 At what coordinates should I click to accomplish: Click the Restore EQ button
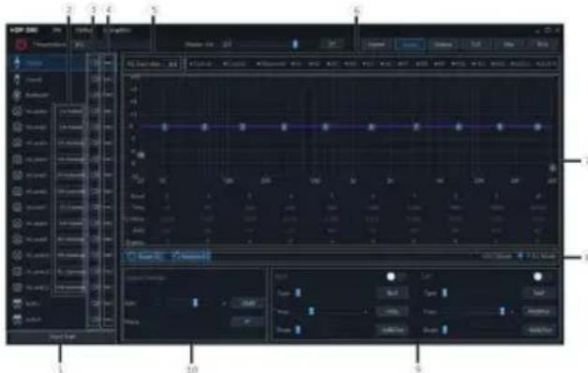tap(191, 257)
